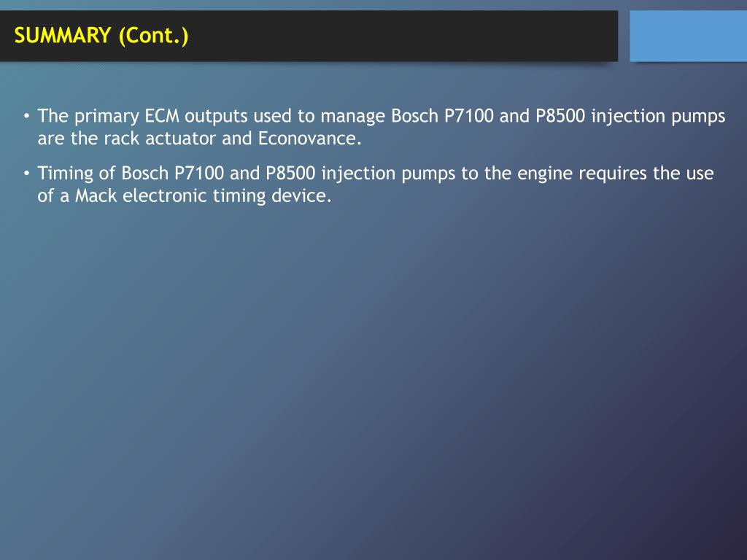Click the word primary in first bullet

(x=107, y=117)
